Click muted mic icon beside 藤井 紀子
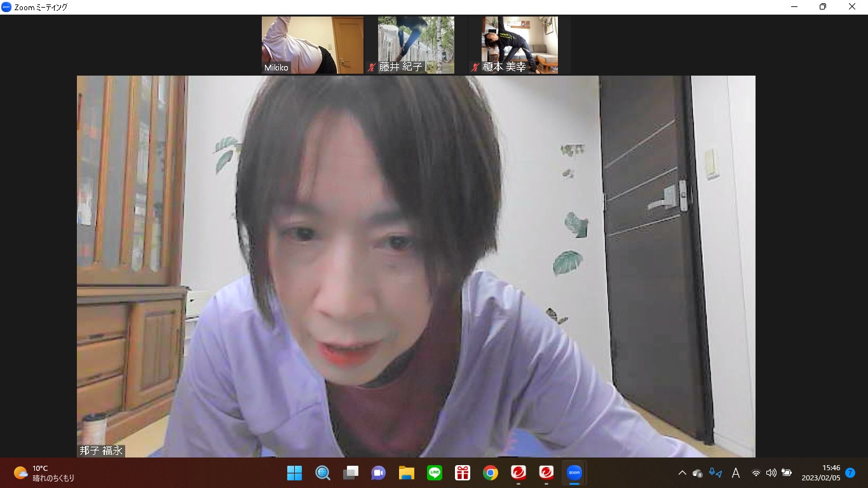 coord(372,67)
